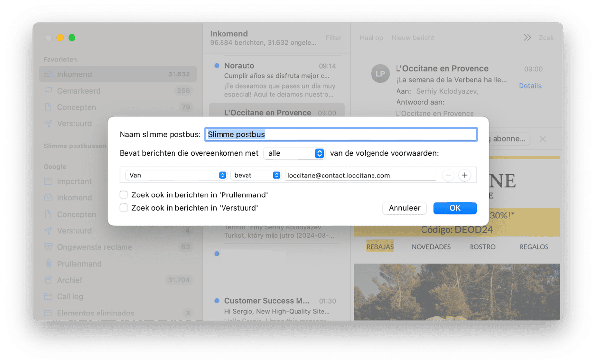
Task: Remove the condition with the minus button
Action: click(x=447, y=175)
